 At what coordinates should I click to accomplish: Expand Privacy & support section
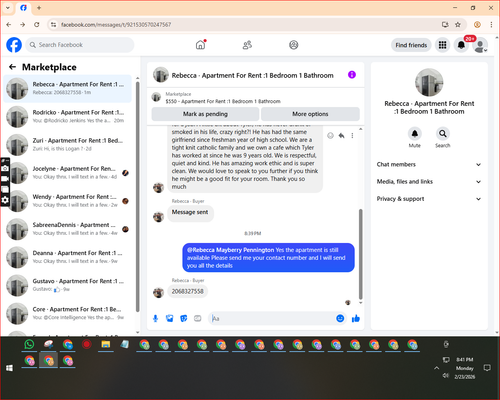pos(429,199)
